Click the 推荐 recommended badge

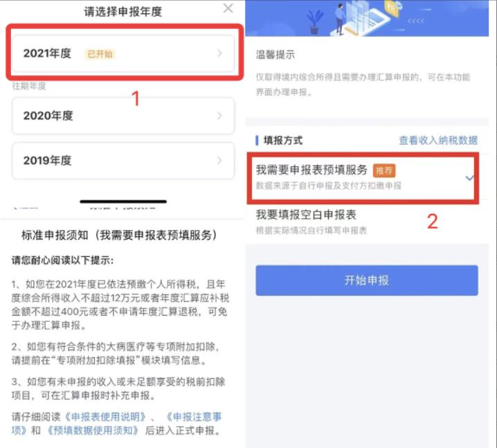384,170
